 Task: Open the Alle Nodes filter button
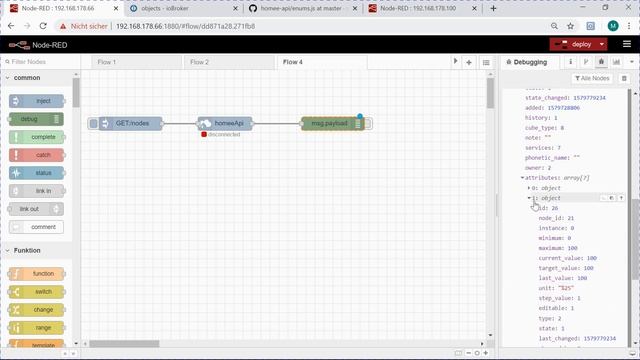point(592,78)
